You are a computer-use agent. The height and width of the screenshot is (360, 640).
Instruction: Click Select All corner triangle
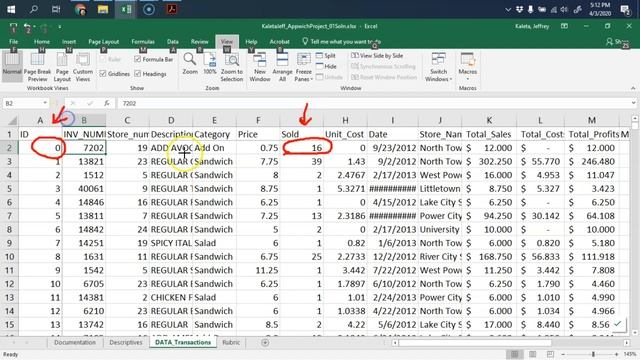click(x=12, y=120)
